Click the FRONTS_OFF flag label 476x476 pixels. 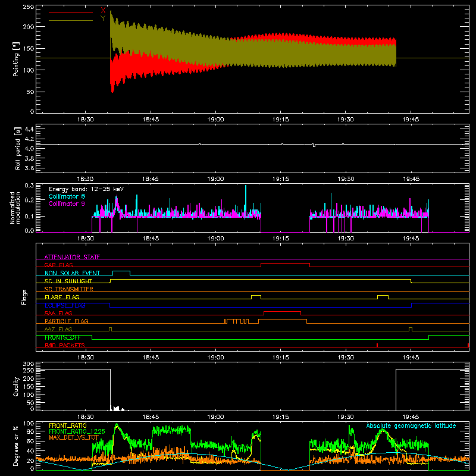point(62,337)
